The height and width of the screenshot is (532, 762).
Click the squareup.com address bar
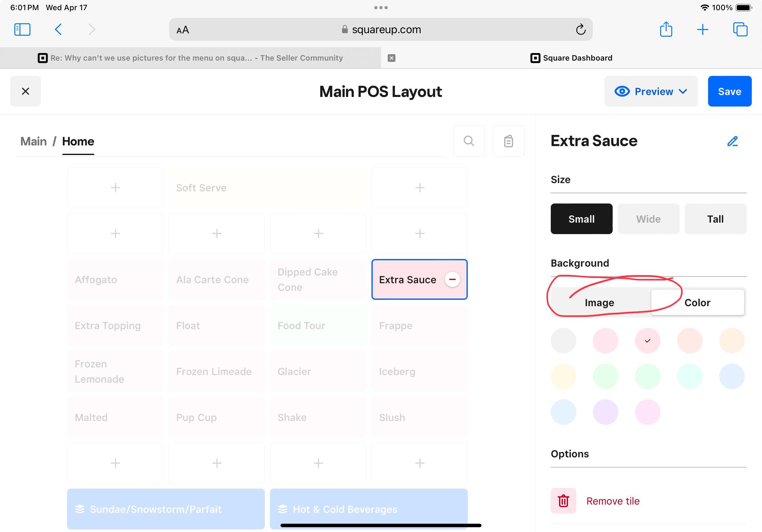(x=381, y=30)
